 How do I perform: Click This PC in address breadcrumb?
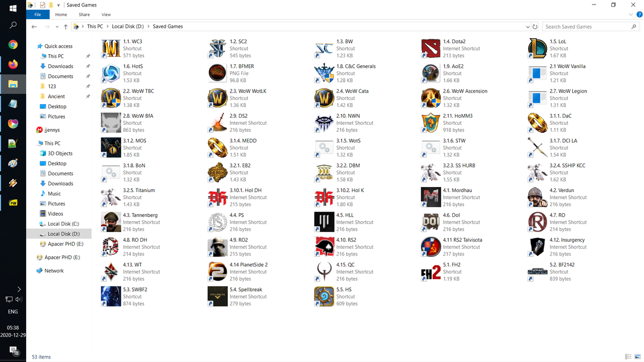[x=95, y=27]
